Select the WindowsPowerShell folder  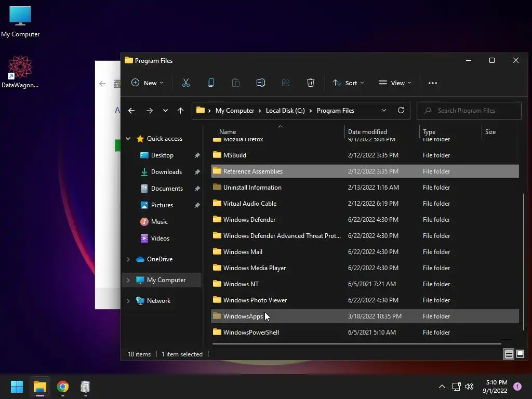pyautogui.click(x=365, y=332)
